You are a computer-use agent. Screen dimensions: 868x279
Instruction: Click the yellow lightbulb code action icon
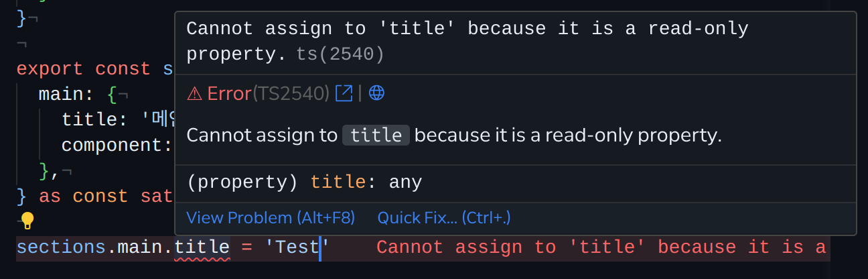point(27,221)
